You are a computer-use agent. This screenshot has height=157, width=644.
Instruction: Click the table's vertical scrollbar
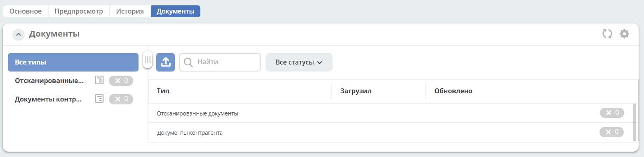coord(635,122)
